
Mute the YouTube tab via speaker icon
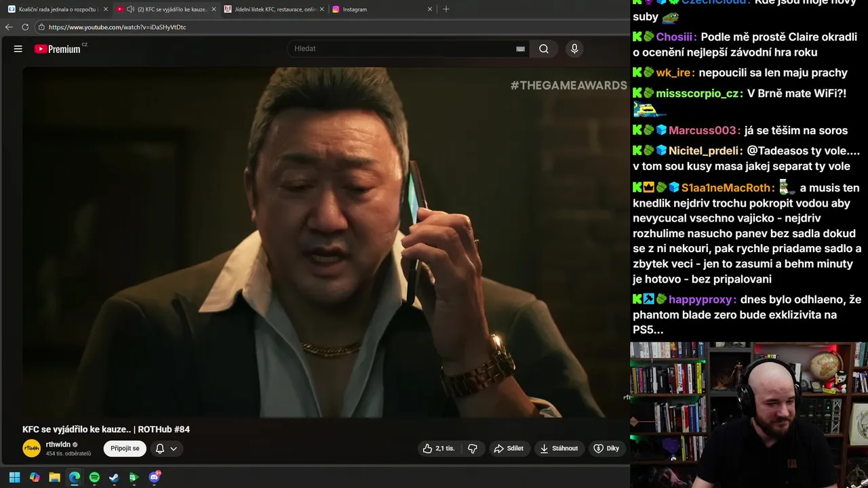tap(130, 9)
